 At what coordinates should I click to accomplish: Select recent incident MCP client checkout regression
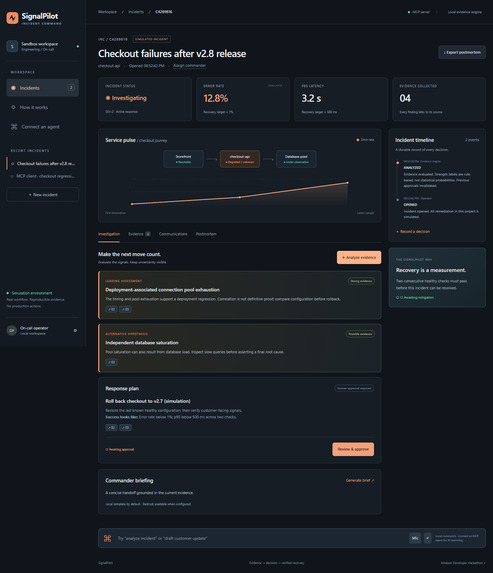click(x=43, y=176)
